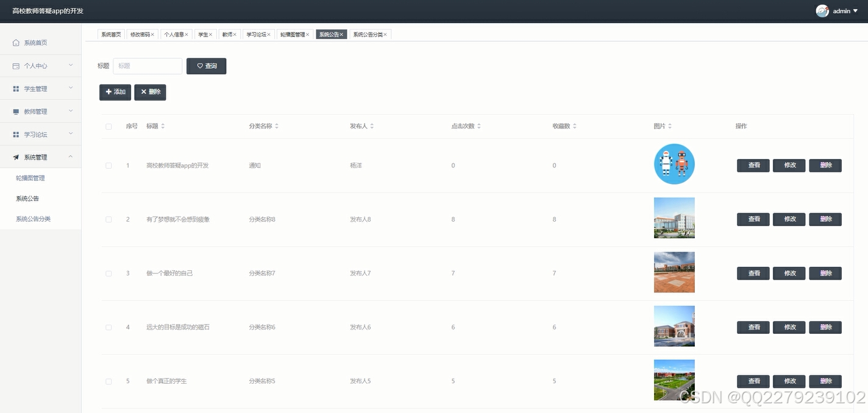Image resolution: width=868 pixels, height=413 pixels.
Task: Expand the 学生管理 sidebar menu
Action: click(41, 88)
